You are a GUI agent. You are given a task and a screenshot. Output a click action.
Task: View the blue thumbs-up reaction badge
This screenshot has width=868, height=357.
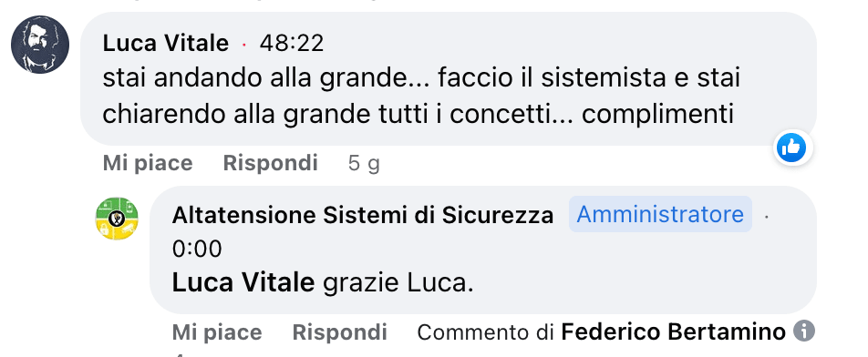791,148
